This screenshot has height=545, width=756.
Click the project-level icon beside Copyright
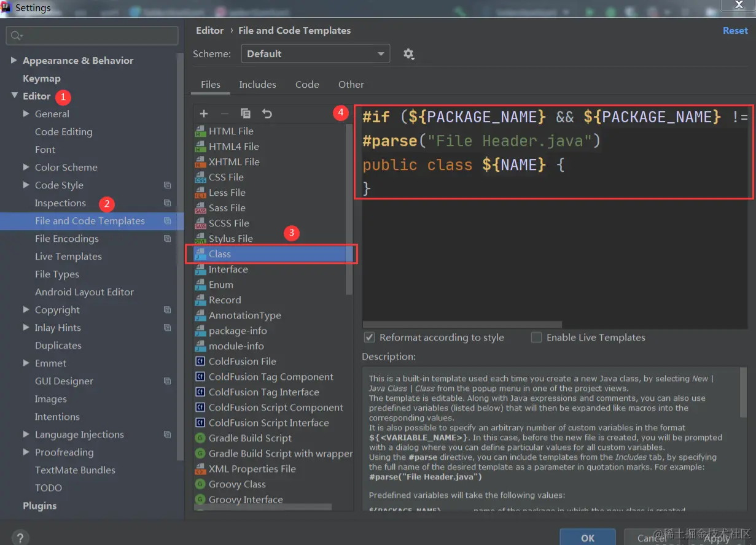click(167, 310)
